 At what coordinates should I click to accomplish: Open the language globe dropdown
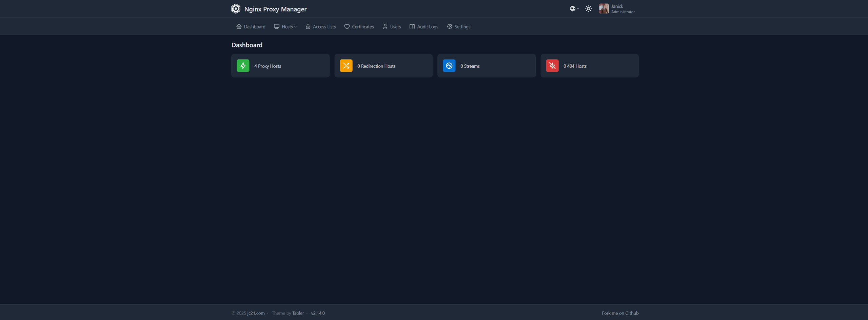click(574, 9)
